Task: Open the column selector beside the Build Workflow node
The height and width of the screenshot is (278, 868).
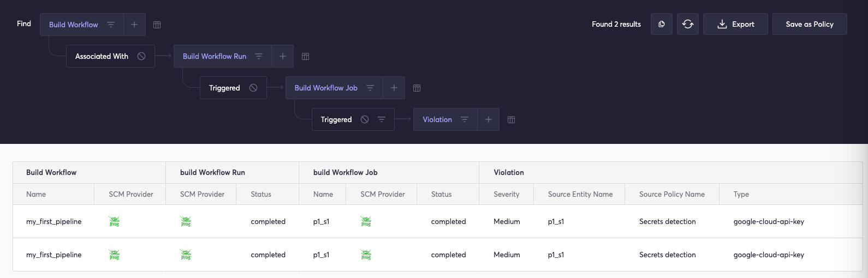Action: coord(157,25)
